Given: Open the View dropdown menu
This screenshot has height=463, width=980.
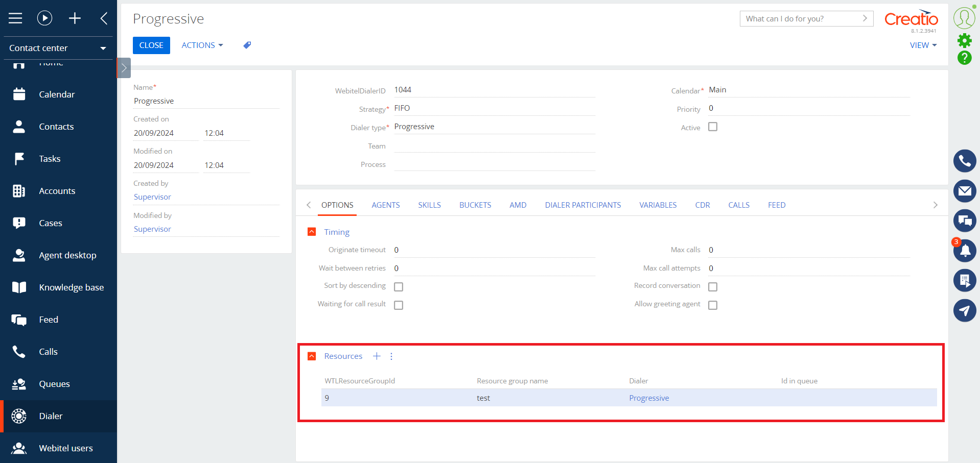Looking at the screenshot, I should 923,45.
